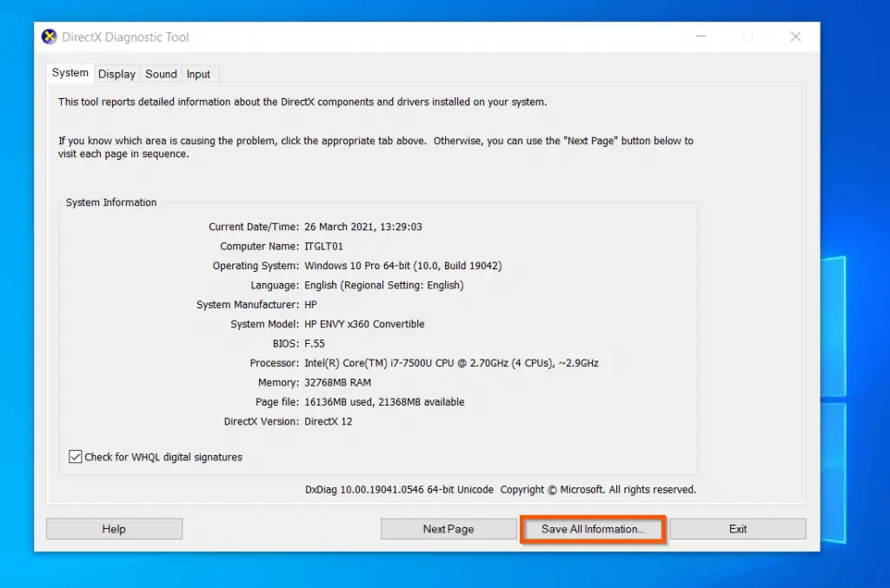Close the DxDiag window with X
890x588 pixels.
pos(796,36)
